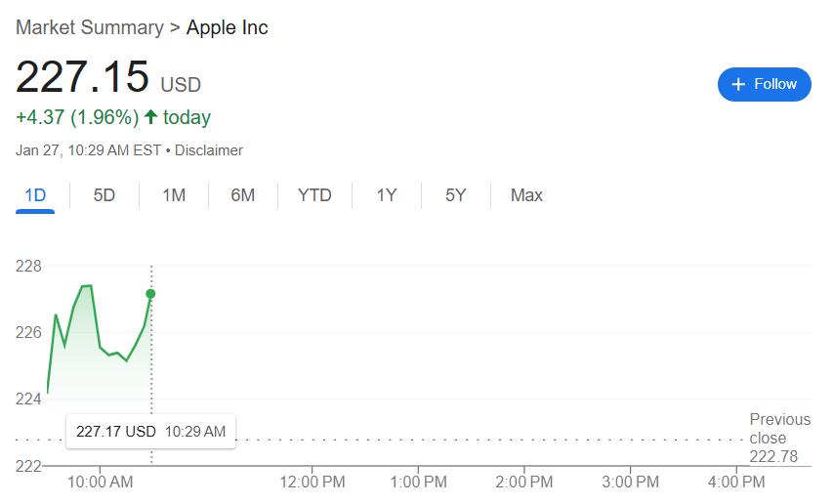Open the 5Y chart tab
Viewport: 833px width, 504px height.
tap(456, 195)
